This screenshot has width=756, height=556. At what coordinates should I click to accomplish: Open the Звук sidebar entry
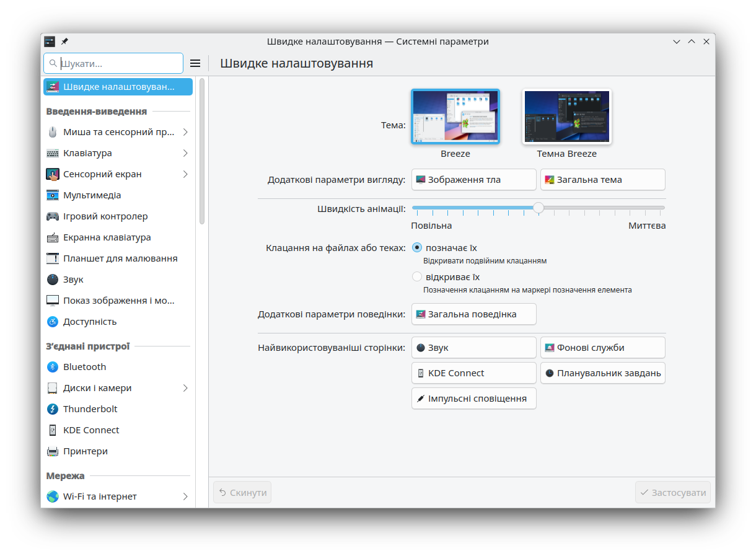[73, 280]
